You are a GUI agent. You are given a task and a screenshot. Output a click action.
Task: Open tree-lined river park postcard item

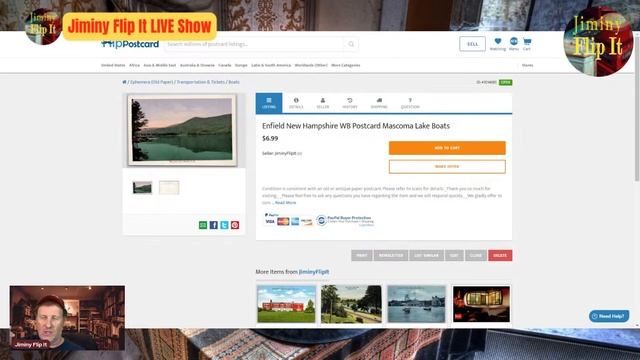[351, 304]
